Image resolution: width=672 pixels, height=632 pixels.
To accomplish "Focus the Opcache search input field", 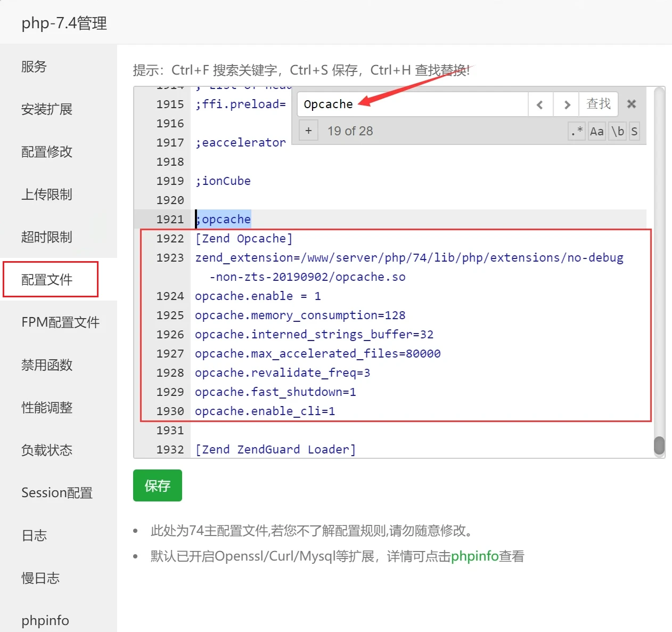I will click(x=412, y=104).
